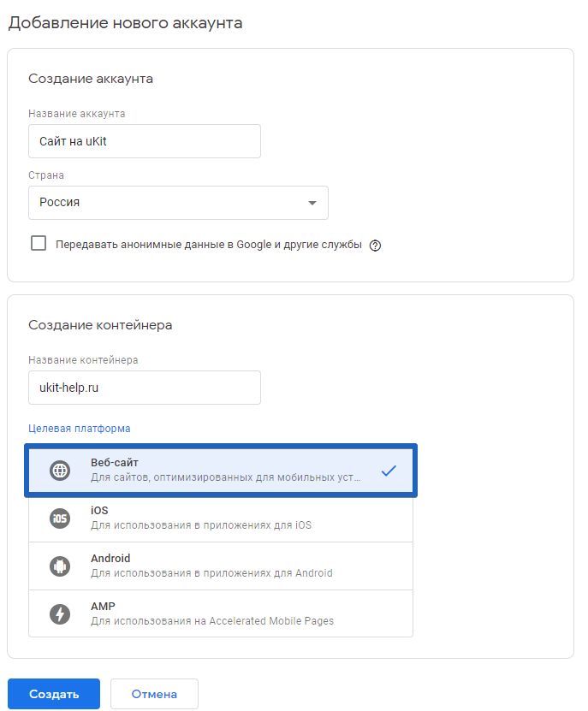Choose Android as target platform
Image resolution: width=588 pixels, height=711 pixels.
click(223, 566)
